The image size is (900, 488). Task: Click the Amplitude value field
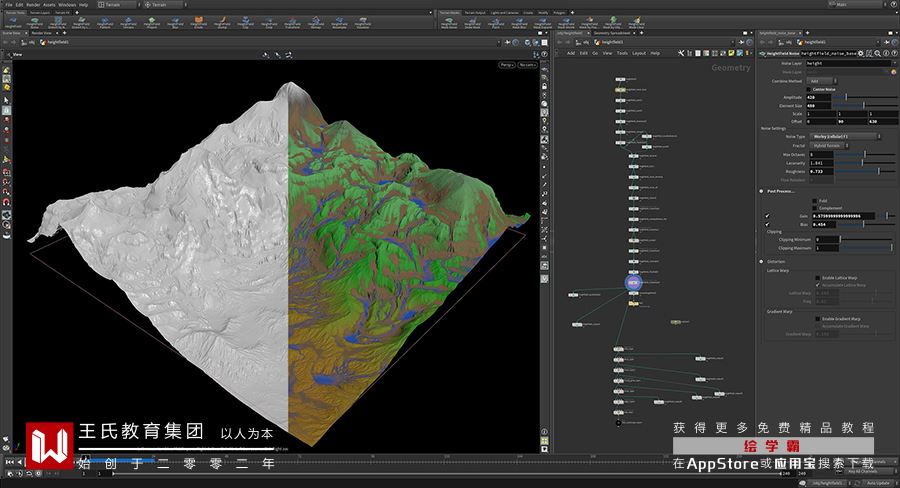coord(818,97)
